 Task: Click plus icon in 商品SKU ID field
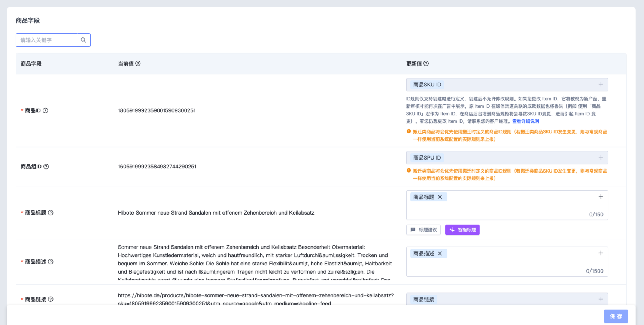[601, 85]
